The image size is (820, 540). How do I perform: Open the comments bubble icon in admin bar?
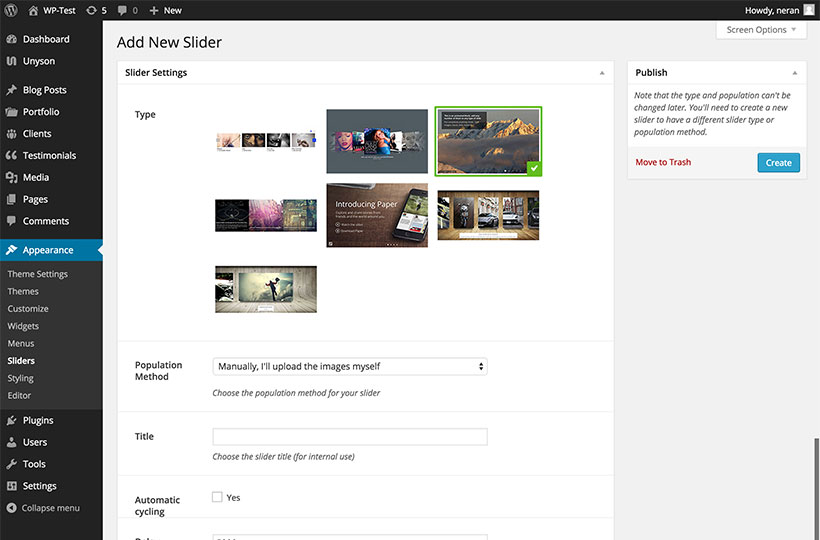(122, 10)
